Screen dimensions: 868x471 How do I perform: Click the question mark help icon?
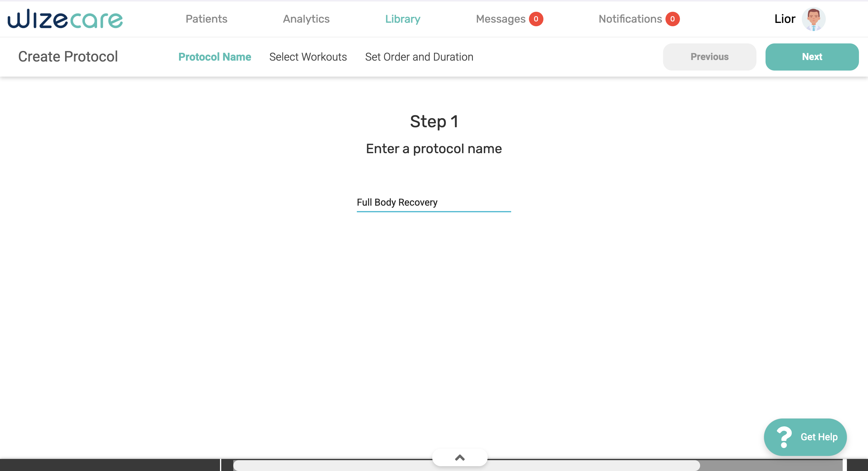click(784, 437)
